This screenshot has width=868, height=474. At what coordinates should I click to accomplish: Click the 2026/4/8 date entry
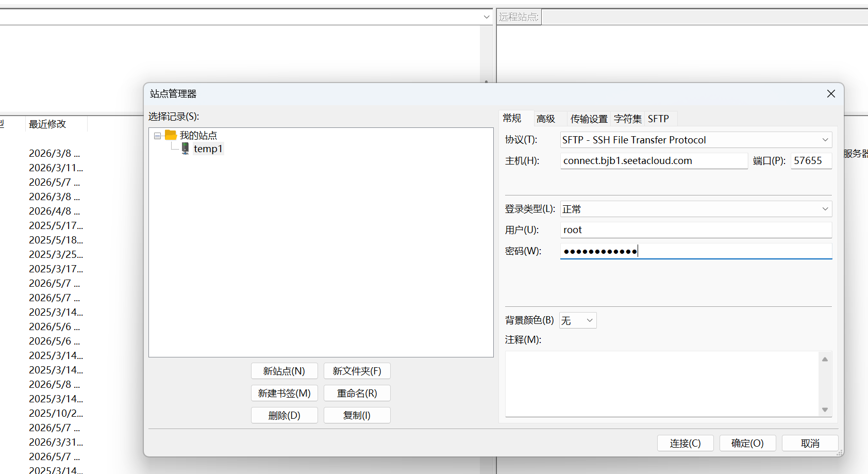[x=54, y=211]
